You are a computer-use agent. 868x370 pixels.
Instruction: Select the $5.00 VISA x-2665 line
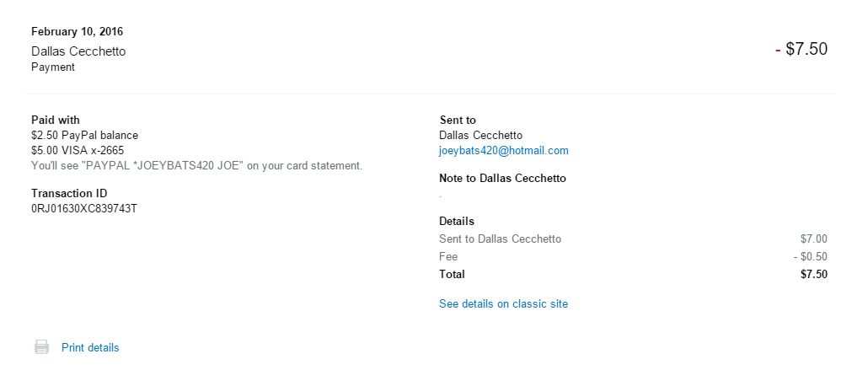pos(83,150)
